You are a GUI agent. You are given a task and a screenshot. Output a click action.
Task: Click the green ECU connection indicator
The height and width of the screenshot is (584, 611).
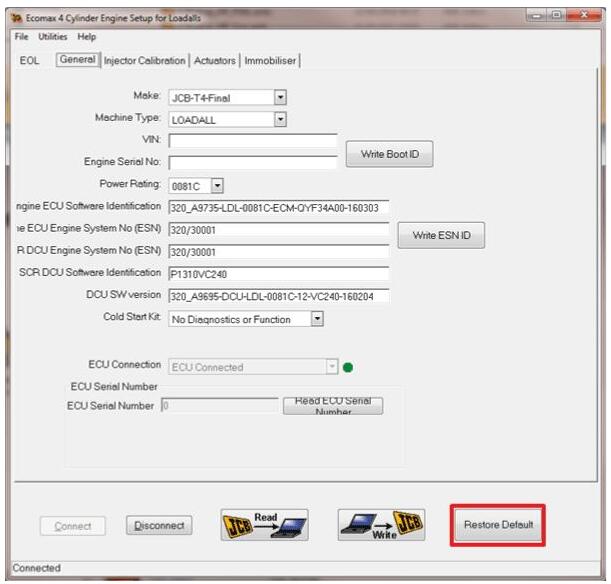[348, 367]
